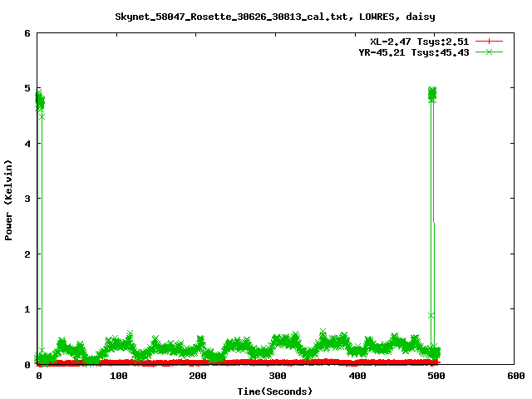Click the y-axis tick label 1
Image resolution: width=532 pixels, height=399 pixels.
point(27,309)
